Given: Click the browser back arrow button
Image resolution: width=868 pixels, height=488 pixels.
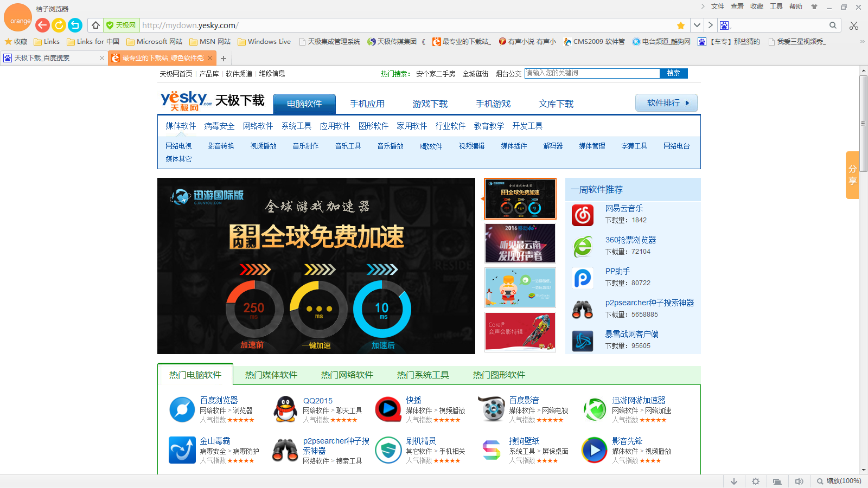Looking at the screenshot, I should [x=42, y=25].
